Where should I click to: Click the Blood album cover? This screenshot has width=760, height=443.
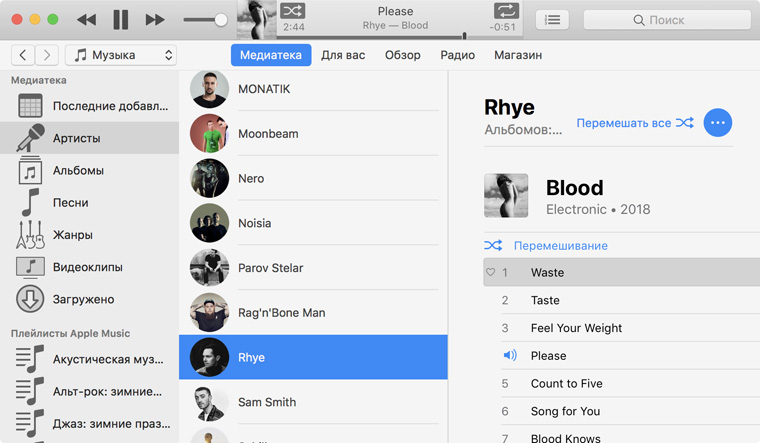[506, 195]
